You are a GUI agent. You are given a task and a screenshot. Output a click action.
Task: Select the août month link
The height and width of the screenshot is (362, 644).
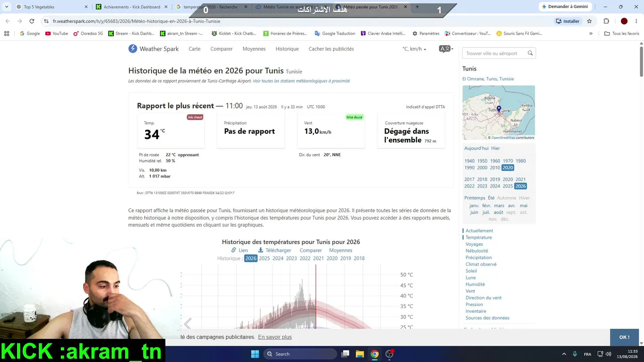coord(498,212)
